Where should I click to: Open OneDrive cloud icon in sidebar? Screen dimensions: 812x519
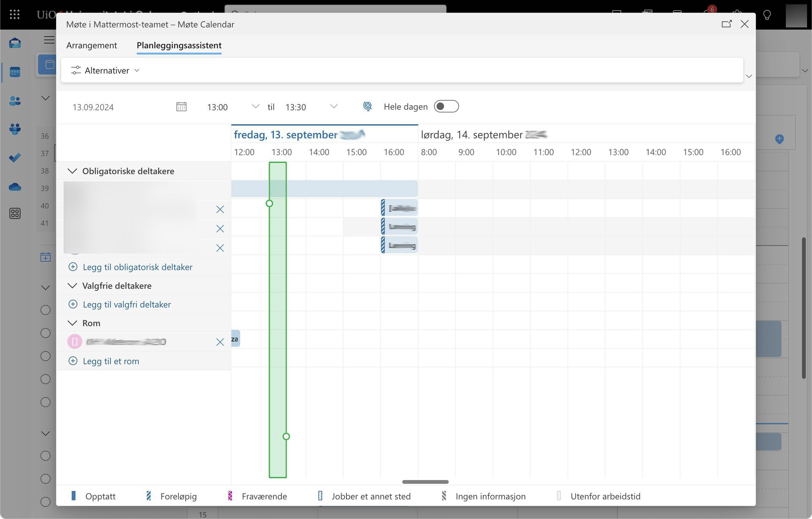tap(15, 187)
